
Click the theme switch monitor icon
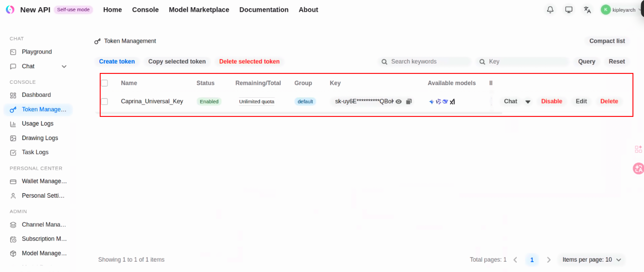click(568, 10)
